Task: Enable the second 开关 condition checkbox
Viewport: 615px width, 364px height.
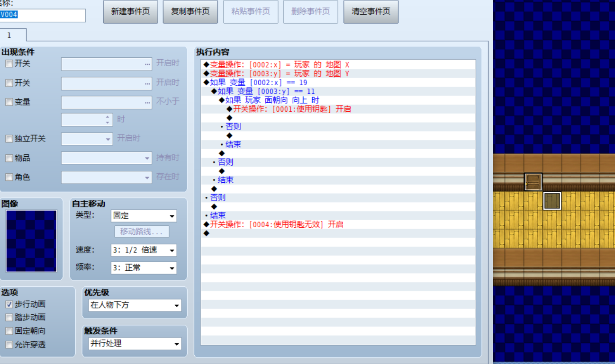Action: click(x=9, y=83)
